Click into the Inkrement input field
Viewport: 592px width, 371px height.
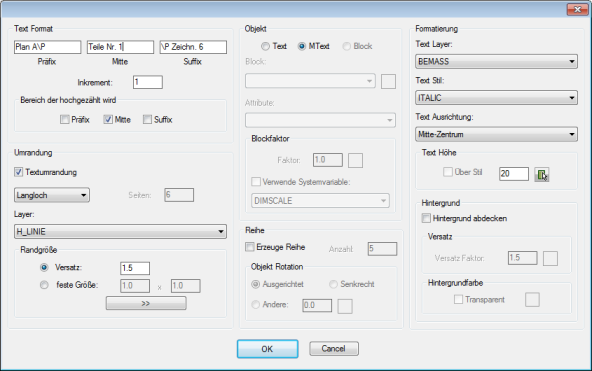pos(148,82)
